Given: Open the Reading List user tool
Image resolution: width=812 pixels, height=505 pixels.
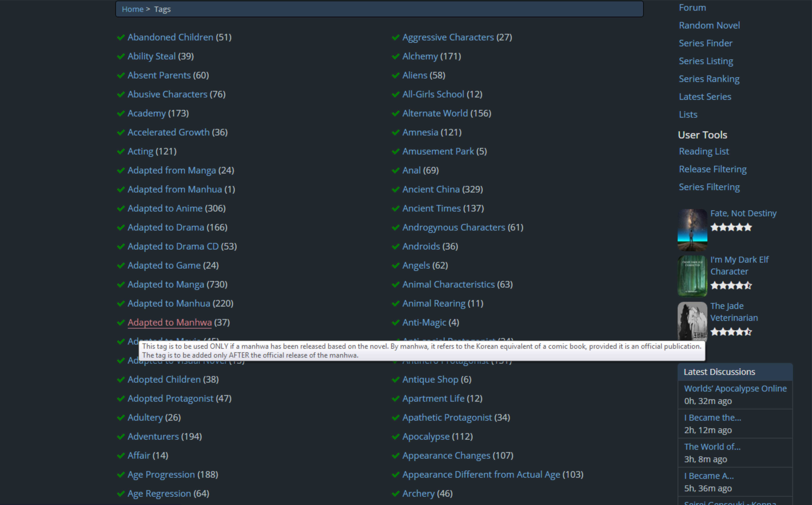Looking at the screenshot, I should coord(704,152).
